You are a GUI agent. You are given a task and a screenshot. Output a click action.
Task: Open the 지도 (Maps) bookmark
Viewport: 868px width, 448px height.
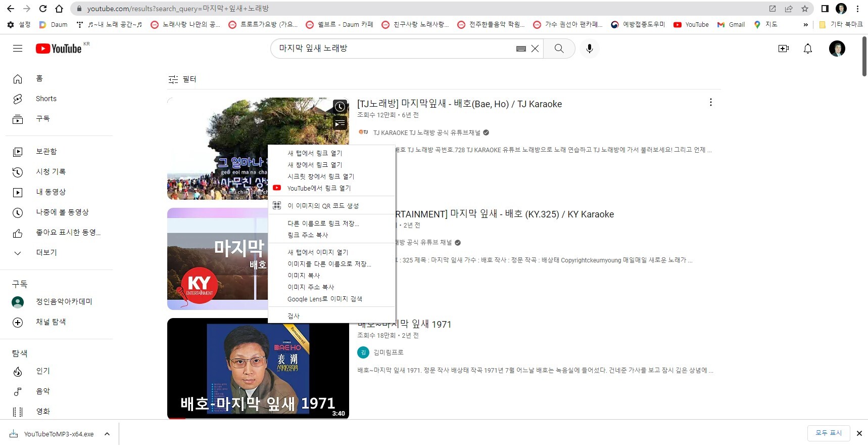[765, 24]
